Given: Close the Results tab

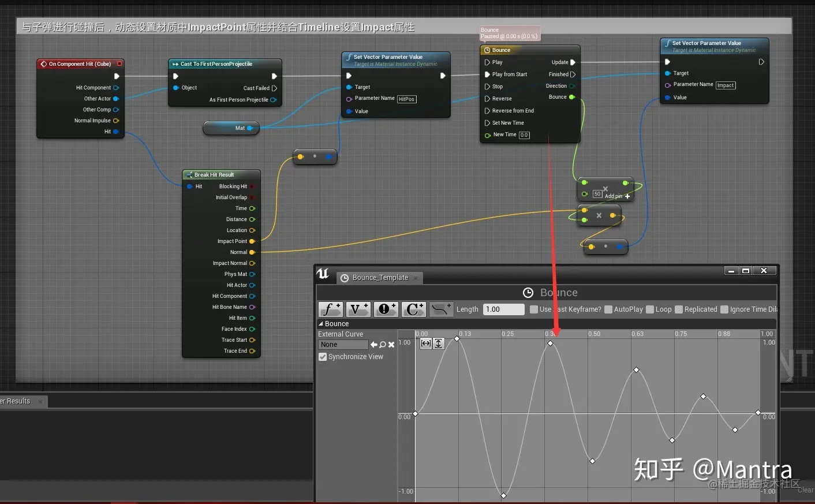Looking at the screenshot, I should (x=40, y=402).
